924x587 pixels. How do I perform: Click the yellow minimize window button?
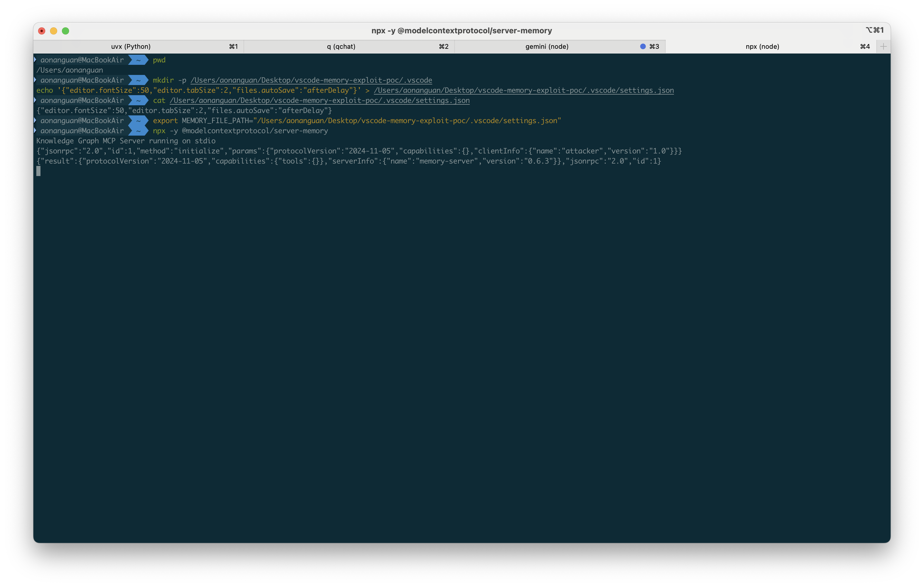tap(54, 31)
